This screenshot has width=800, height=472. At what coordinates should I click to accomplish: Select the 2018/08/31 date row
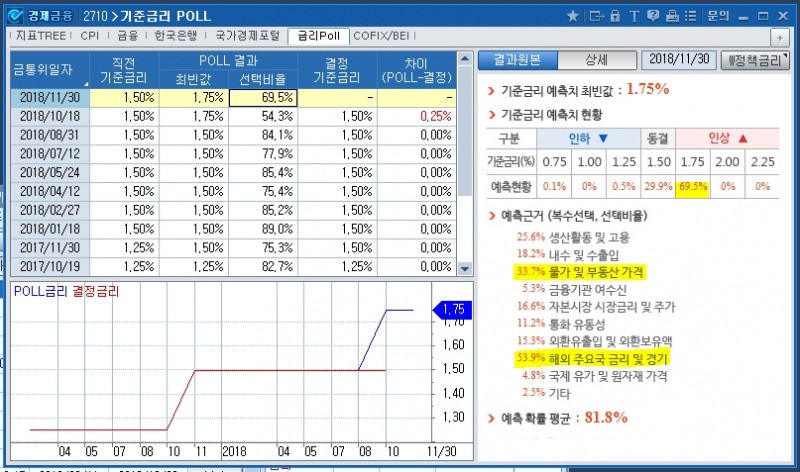coord(50,135)
